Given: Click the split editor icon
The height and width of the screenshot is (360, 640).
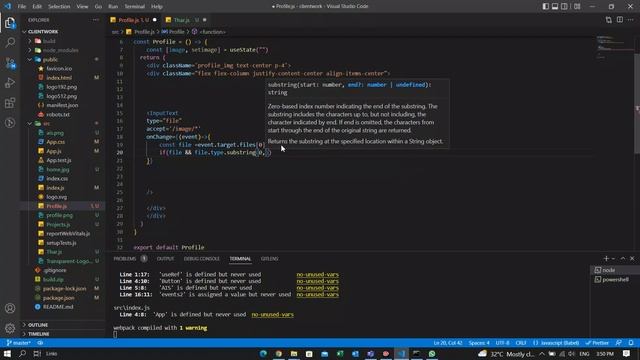Looking at the screenshot, I should click(620, 20).
